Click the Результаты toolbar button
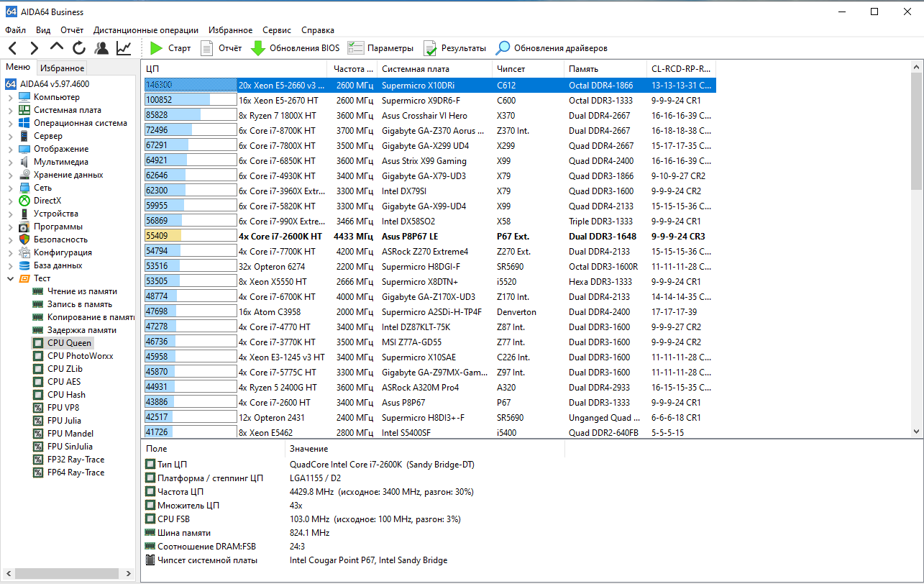This screenshot has width=924, height=584. coord(455,48)
